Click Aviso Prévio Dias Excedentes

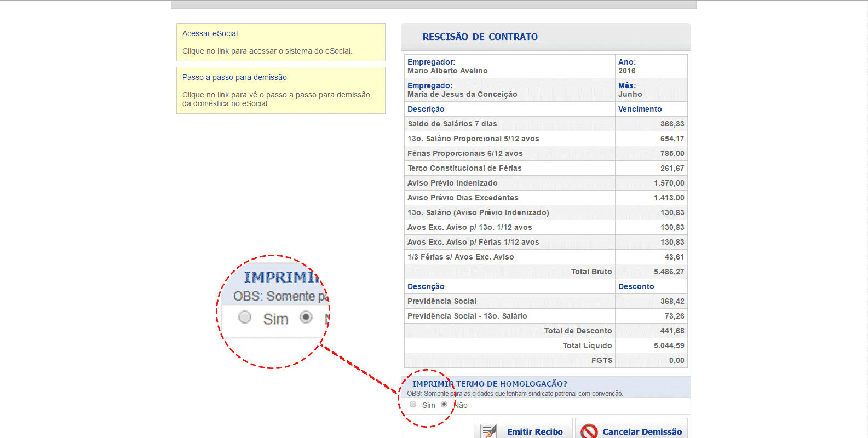click(x=463, y=198)
